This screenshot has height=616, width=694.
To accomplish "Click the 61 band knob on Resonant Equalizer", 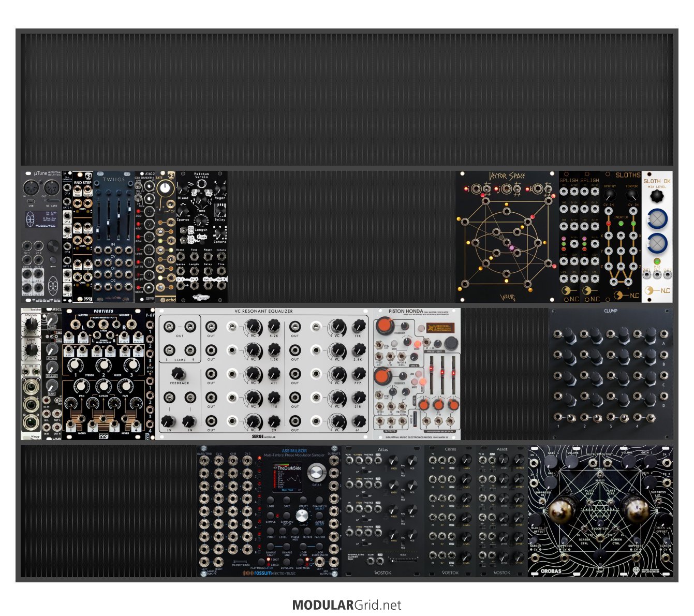I will [x=358, y=420].
